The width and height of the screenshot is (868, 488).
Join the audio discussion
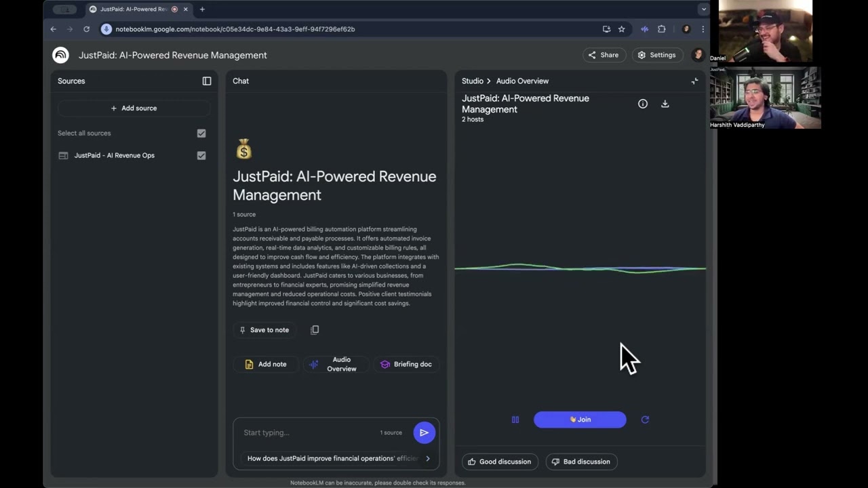[580, 420]
